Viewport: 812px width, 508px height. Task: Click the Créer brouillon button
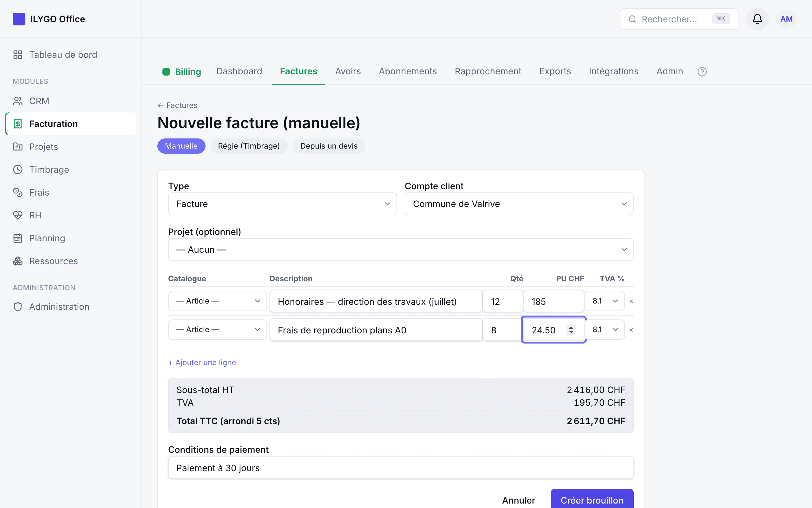point(592,499)
